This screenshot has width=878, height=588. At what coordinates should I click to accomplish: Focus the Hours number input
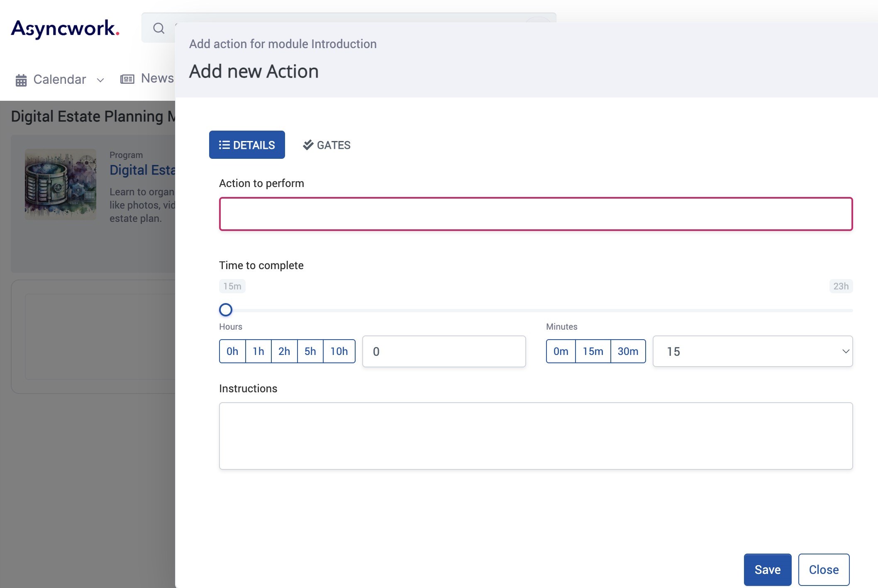tap(444, 351)
